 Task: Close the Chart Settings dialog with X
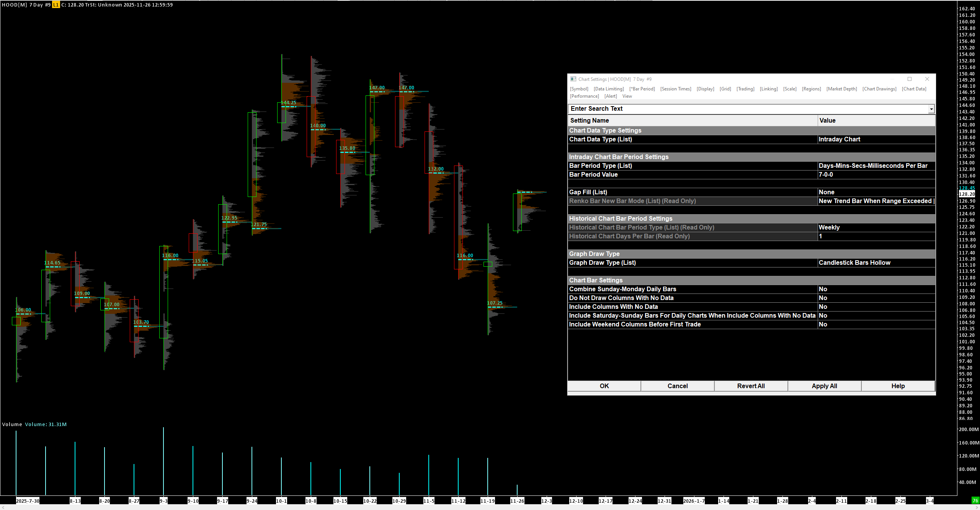click(x=927, y=79)
